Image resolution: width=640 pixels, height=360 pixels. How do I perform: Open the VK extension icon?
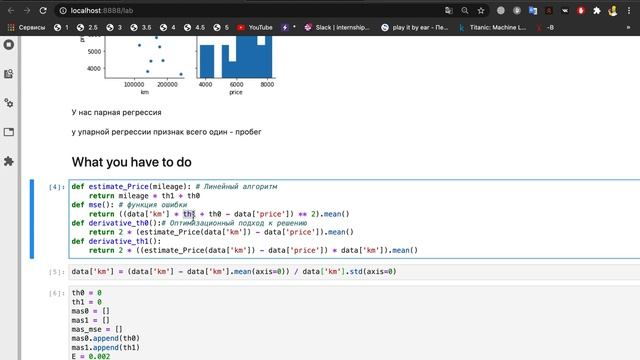tap(565, 11)
